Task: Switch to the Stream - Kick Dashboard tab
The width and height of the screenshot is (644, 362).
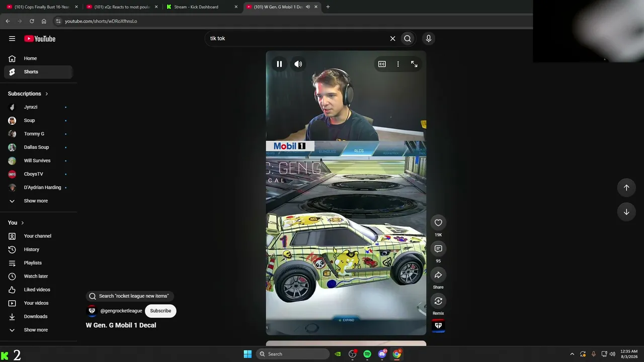Action: pos(202,7)
